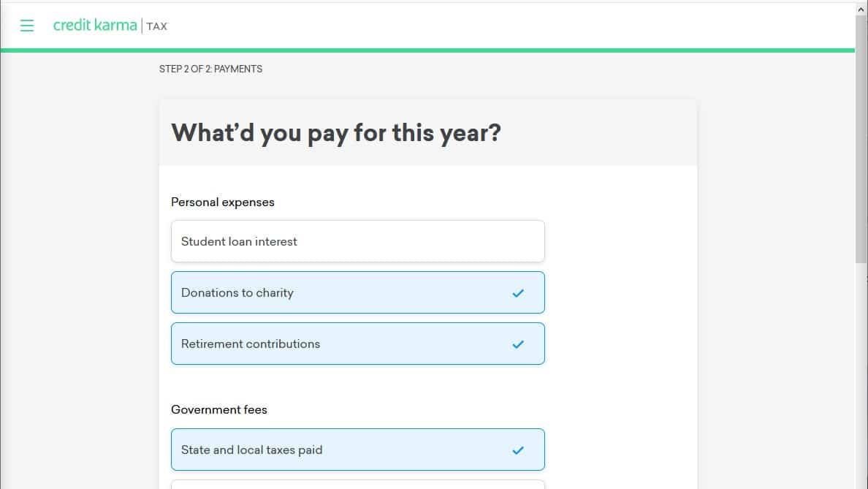The image size is (868, 489).
Task: Click the "What'd you pay for this year?" heading
Action: pos(336,133)
